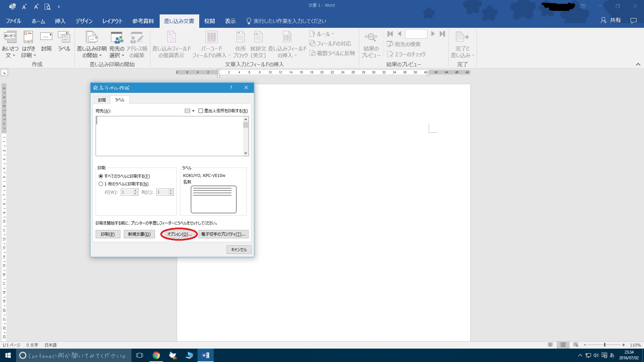Image resolution: width=644 pixels, height=362 pixels.
Task: Click the dialog help question mark
Action: pyautogui.click(x=231, y=87)
